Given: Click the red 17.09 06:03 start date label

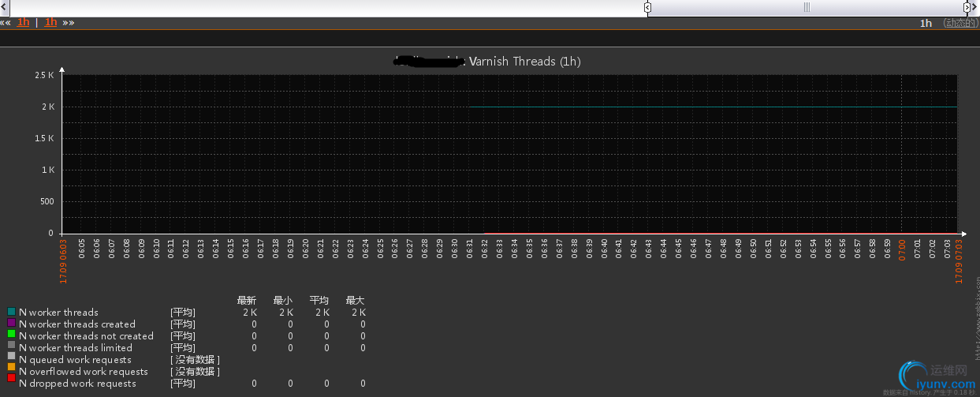Looking at the screenshot, I should pos(64,260).
